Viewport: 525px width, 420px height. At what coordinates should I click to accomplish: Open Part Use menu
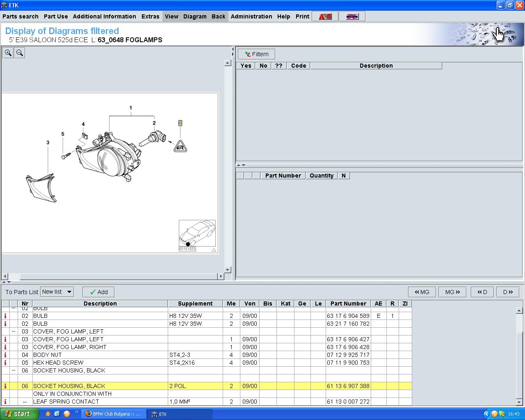pos(56,16)
